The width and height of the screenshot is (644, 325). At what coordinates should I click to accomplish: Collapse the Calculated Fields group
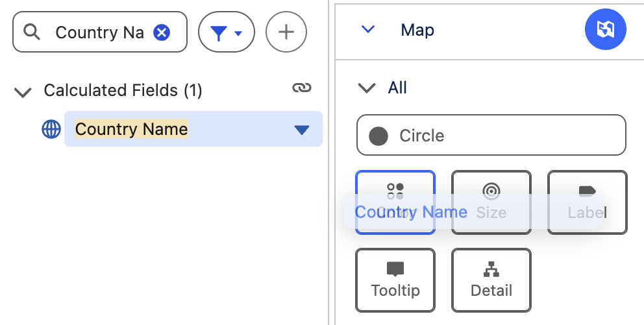[x=23, y=91]
